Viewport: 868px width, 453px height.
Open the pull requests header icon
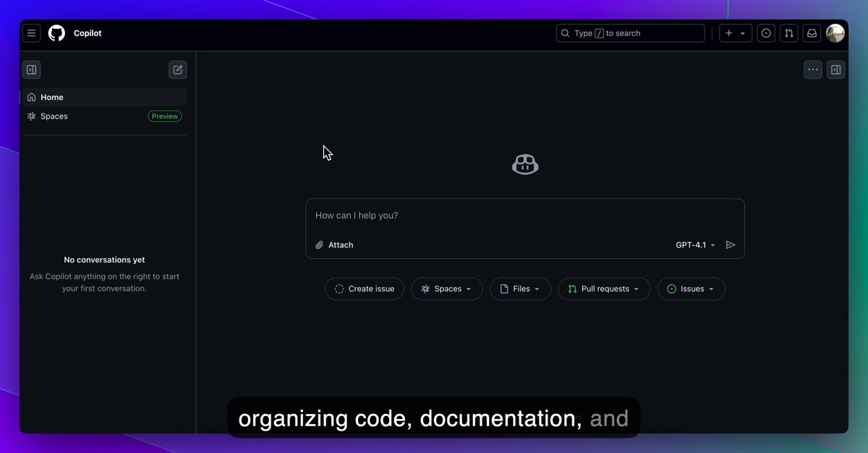tap(789, 33)
